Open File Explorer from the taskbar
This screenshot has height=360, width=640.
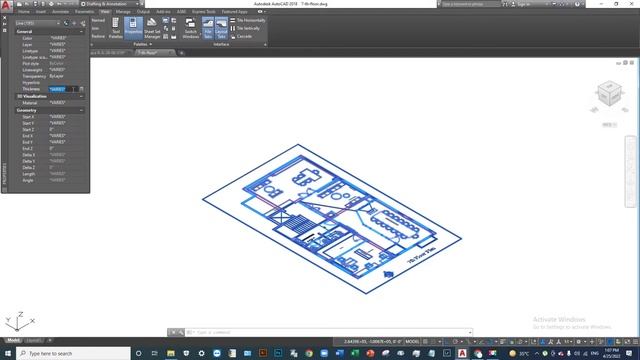(x=171, y=353)
